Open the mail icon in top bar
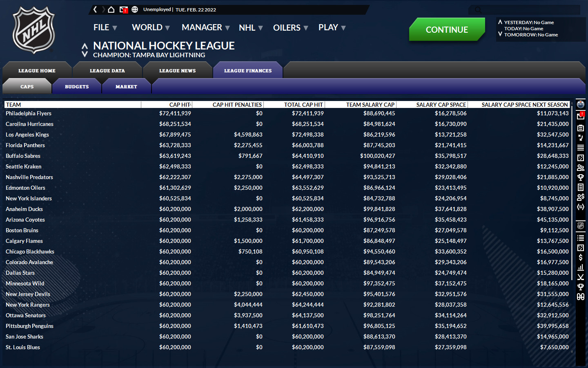This screenshot has height=368, width=588. tap(123, 9)
